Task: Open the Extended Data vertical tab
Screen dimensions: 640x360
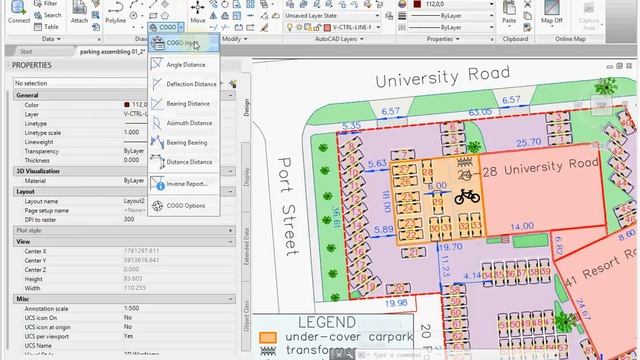Action: tap(246, 246)
